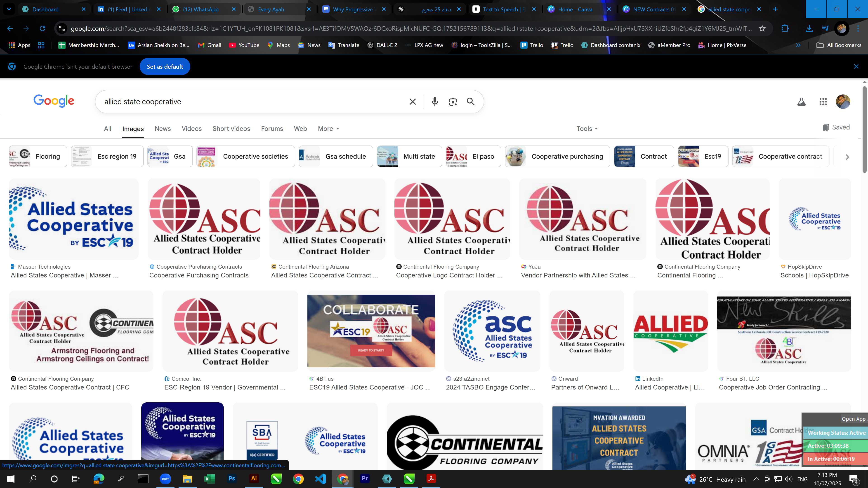Show hidden system tray icons
This screenshot has width=868, height=488.
click(x=756, y=479)
